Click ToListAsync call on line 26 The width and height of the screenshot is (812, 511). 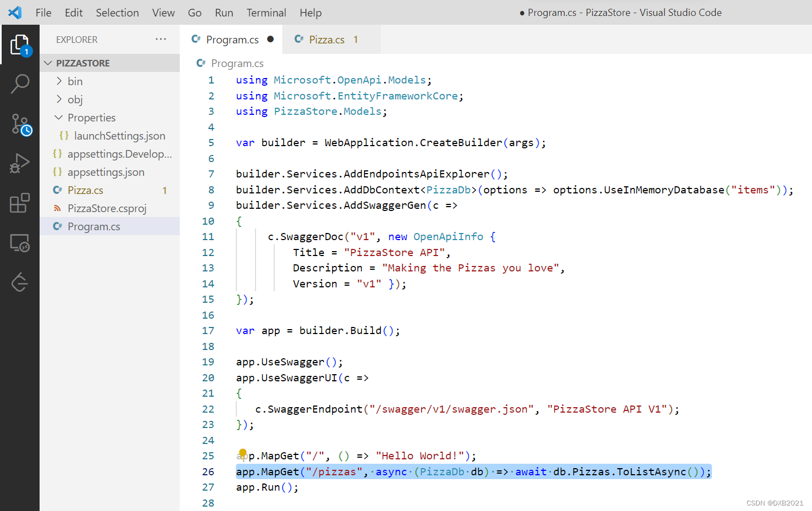(651, 471)
